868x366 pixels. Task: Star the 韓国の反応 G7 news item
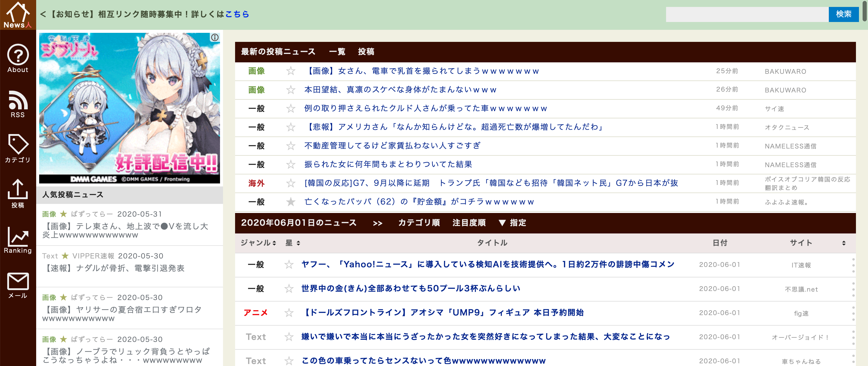pos(291,183)
